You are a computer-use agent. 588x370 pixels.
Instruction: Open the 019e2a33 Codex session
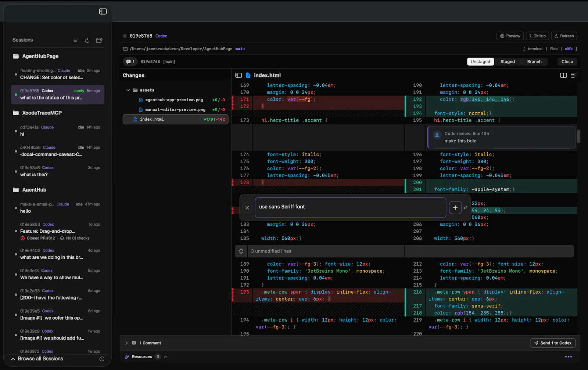click(57, 294)
